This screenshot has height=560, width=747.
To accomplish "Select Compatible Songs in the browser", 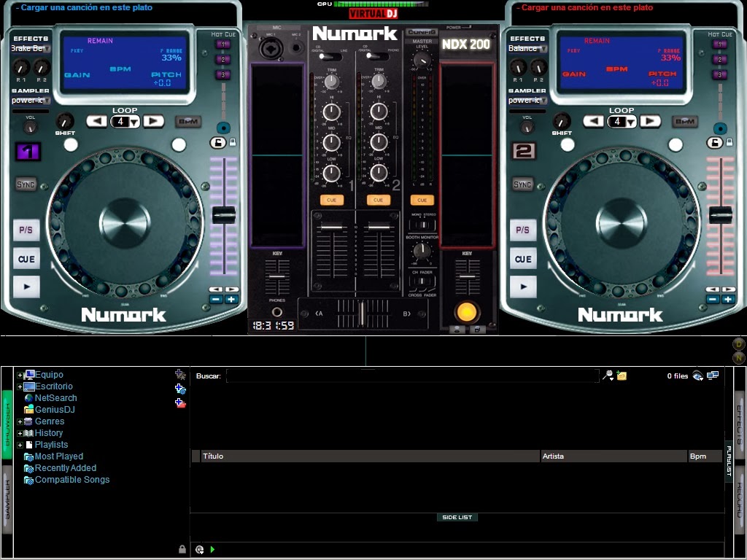I will [72, 480].
